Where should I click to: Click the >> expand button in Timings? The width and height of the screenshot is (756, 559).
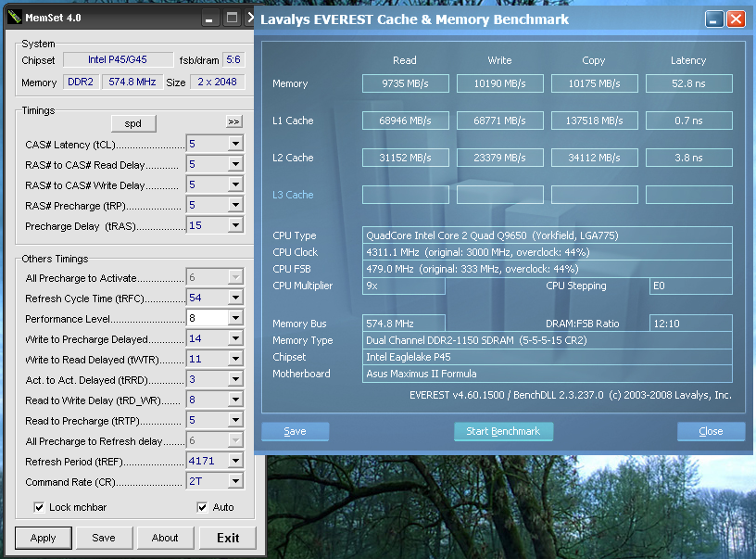[233, 121]
